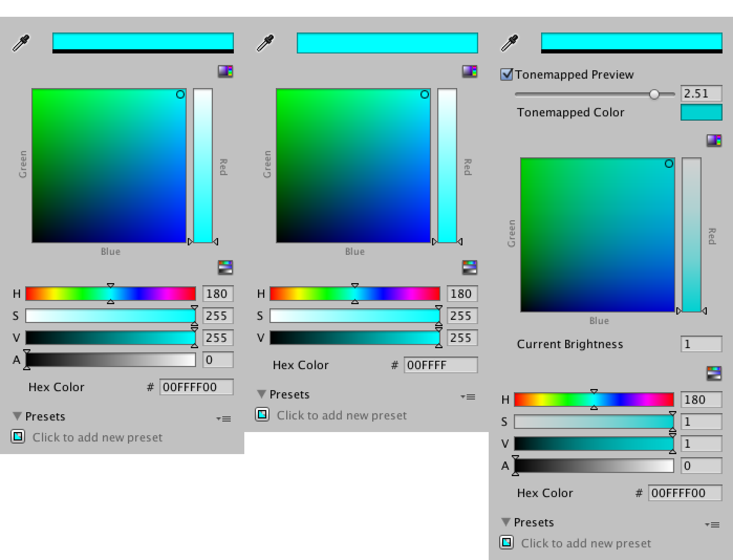
Task: Focus the A value field in HDR panel
Action: [x=702, y=466]
